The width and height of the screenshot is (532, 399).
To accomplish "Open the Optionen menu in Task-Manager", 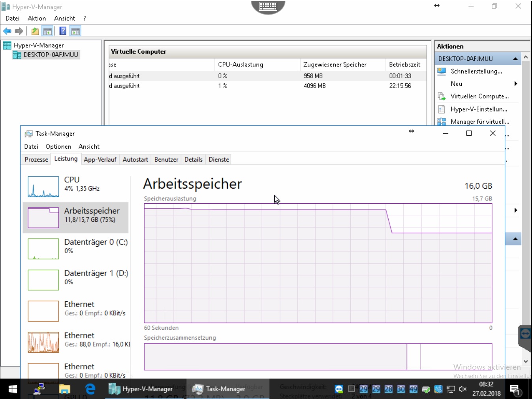I will point(58,147).
